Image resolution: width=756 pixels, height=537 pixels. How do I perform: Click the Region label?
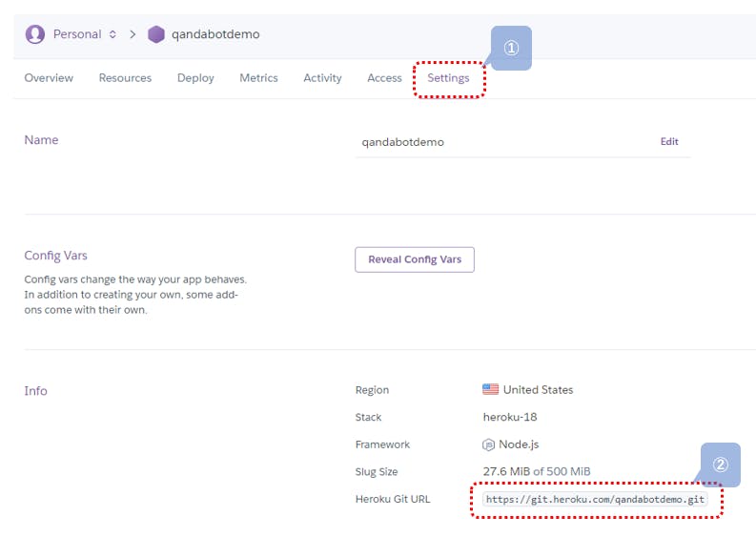372,390
